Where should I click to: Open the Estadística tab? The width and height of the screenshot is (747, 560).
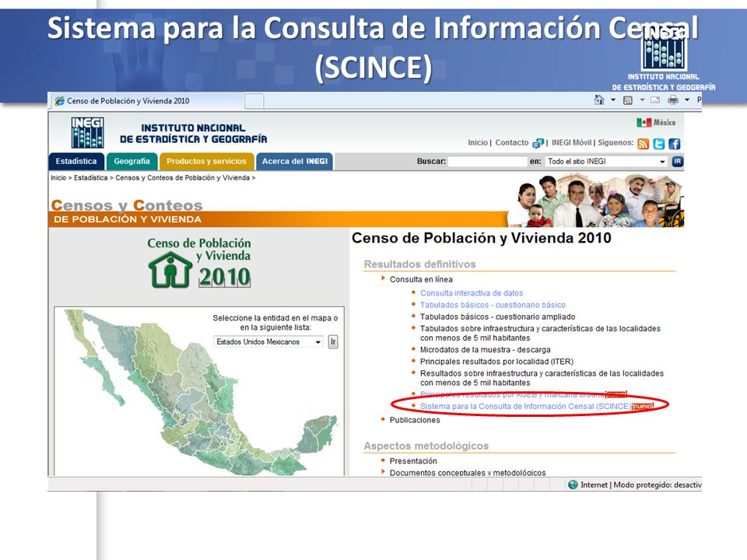pyautogui.click(x=76, y=162)
